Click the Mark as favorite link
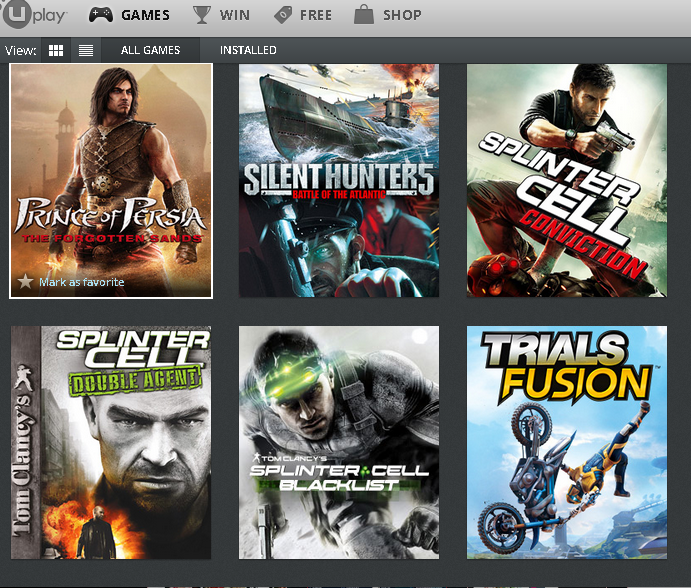This screenshot has width=691, height=588. coord(82,282)
